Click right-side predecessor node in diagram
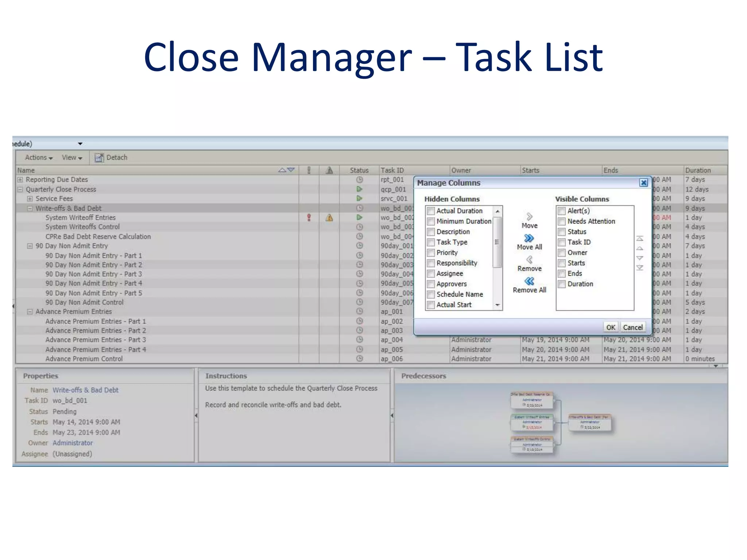 pyautogui.click(x=590, y=423)
